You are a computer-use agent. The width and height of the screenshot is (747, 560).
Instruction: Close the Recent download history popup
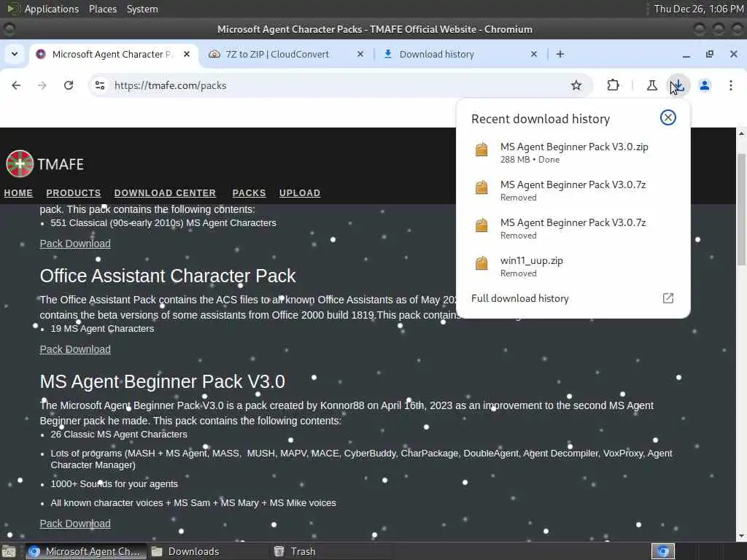(x=668, y=117)
